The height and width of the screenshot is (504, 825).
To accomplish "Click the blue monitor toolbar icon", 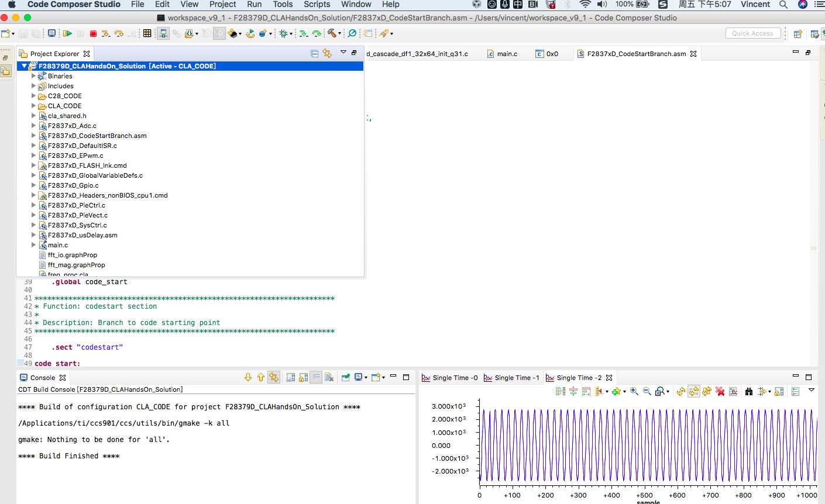I will [51, 33].
